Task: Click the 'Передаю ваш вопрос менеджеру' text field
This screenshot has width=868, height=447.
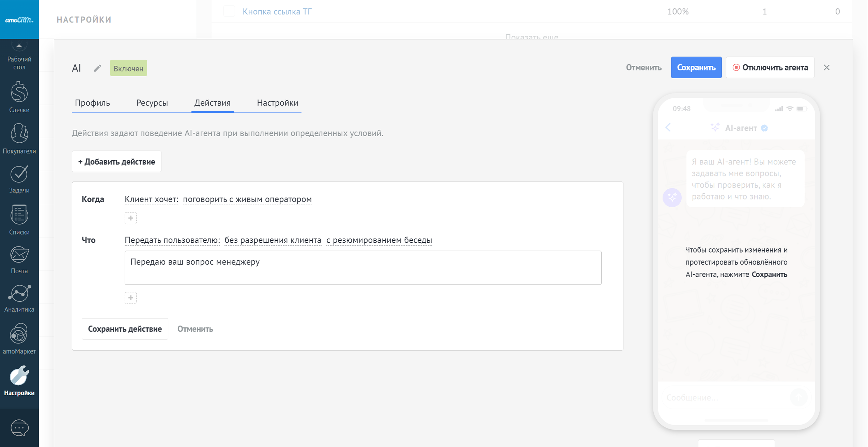Action: tap(363, 268)
